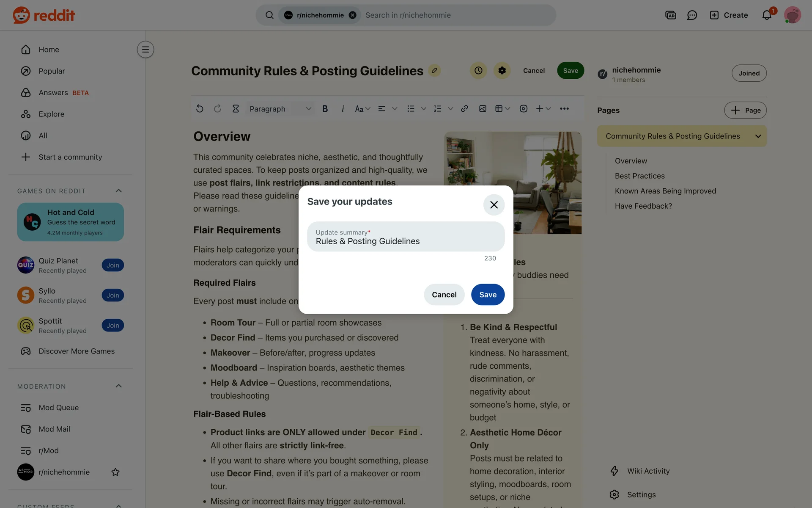This screenshot has width=812, height=508.
Task: Open the Paragraph style dropdown
Action: (x=280, y=109)
